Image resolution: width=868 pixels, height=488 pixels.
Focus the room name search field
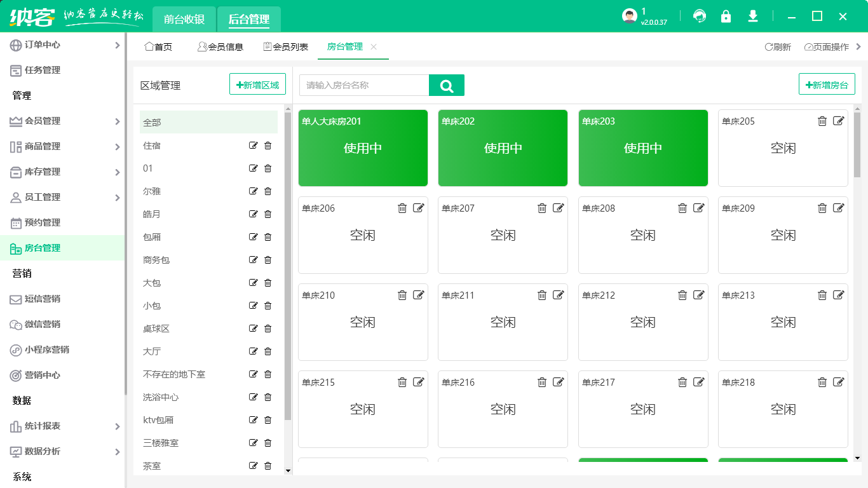[x=364, y=85]
